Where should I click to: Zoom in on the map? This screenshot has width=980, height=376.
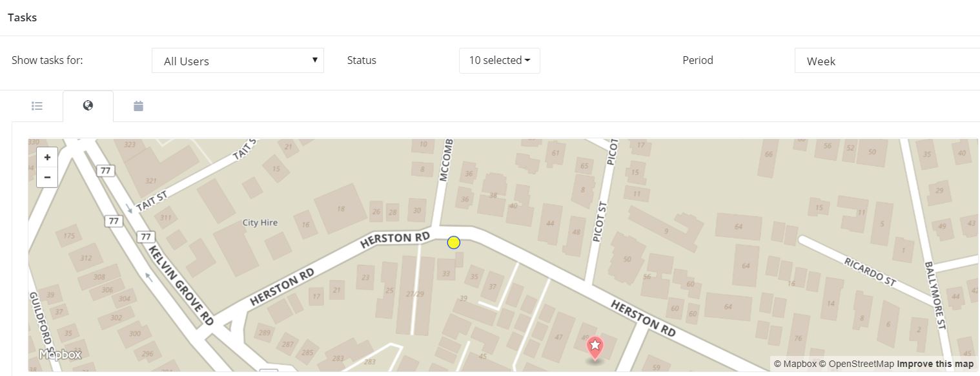pos(47,157)
